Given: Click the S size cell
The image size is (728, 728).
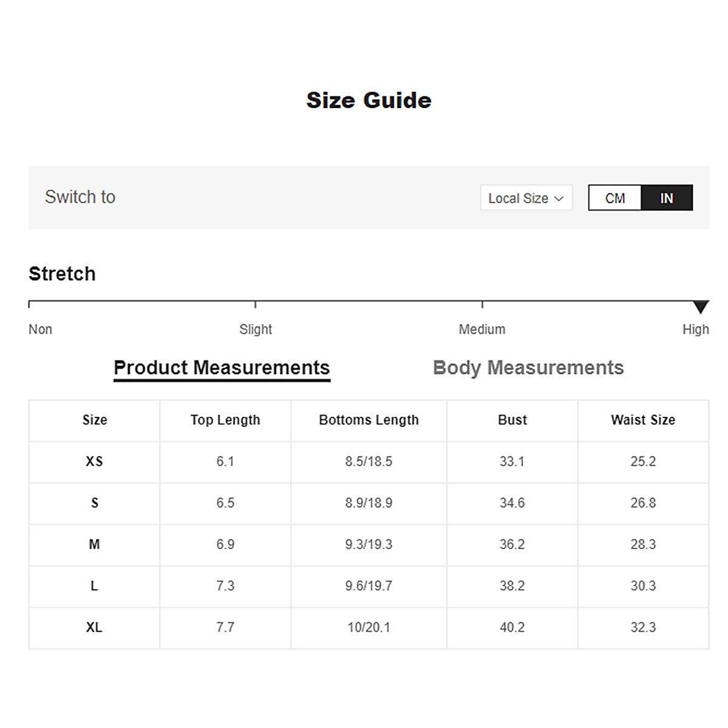Looking at the screenshot, I should click(x=94, y=503).
